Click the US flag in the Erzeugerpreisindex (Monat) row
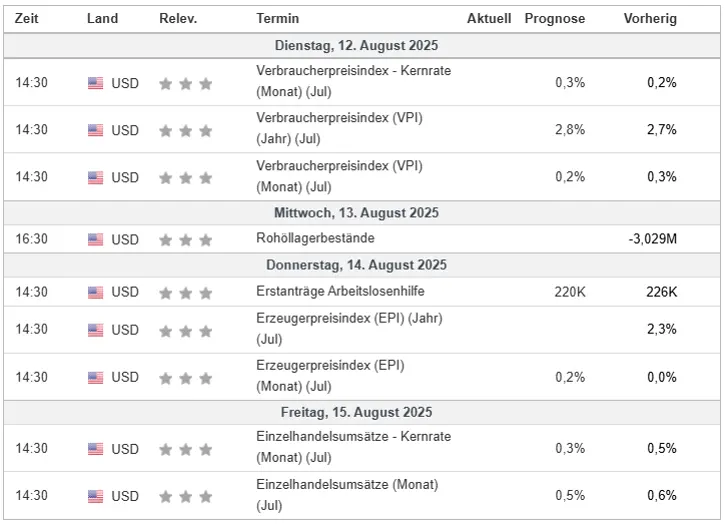This screenshot has height=525, width=725. tap(96, 377)
